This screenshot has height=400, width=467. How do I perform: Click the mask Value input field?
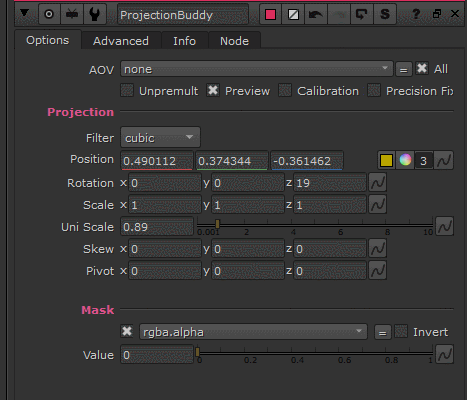157,355
